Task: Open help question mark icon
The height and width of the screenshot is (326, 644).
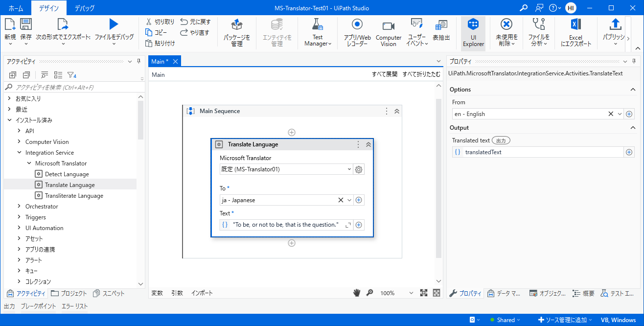Action: [x=553, y=8]
